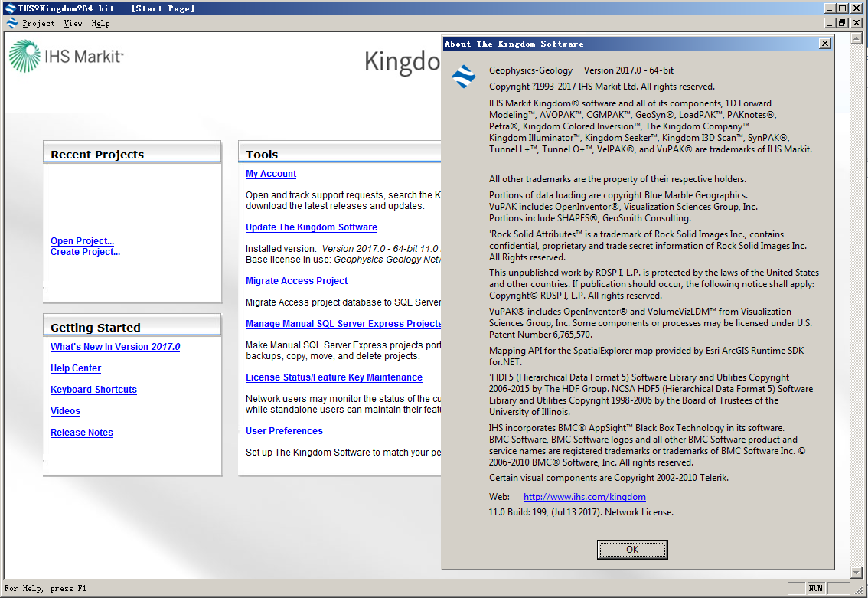Click the vertical scrollbar down arrow
This screenshot has width=868, height=598.
coord(857,573)
